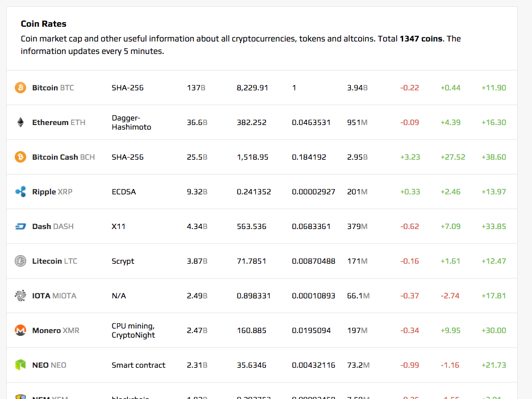Select SHA-256 algorithm in Bitcoin Cash row
Image resolution: width=532 pixels, height=399 pixels.
[127, 157]
